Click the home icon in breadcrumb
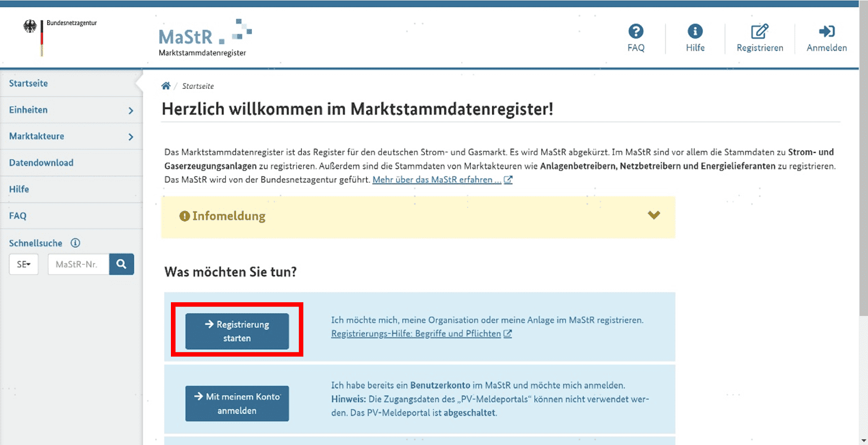The width and height of the screenshot is (868, 445). (x=166, y=86)
